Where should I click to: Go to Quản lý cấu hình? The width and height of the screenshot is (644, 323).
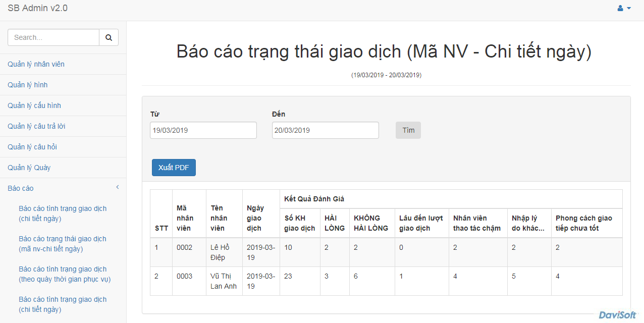(x=34, y=105)
